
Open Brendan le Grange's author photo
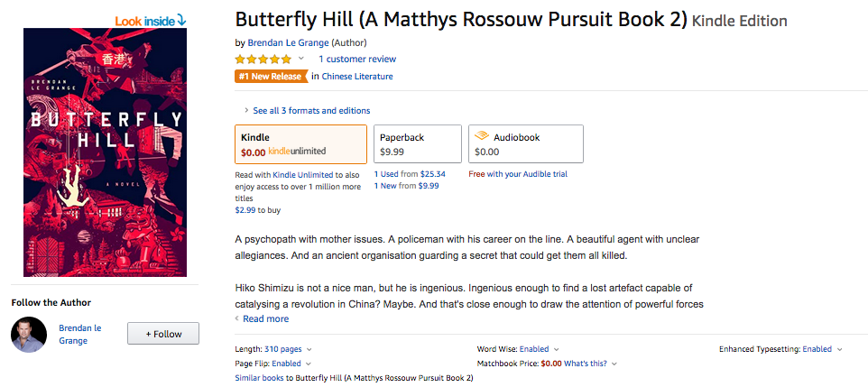tap(30, 335)
